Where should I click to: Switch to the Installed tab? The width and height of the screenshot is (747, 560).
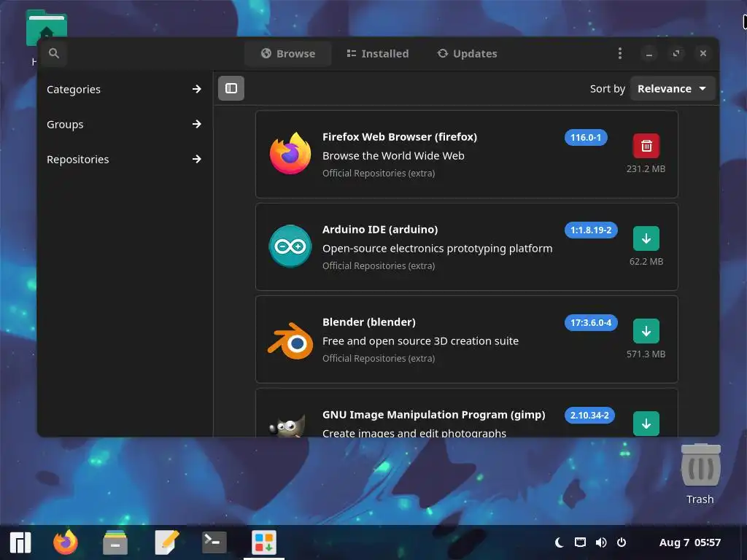[x=377, y=53]
